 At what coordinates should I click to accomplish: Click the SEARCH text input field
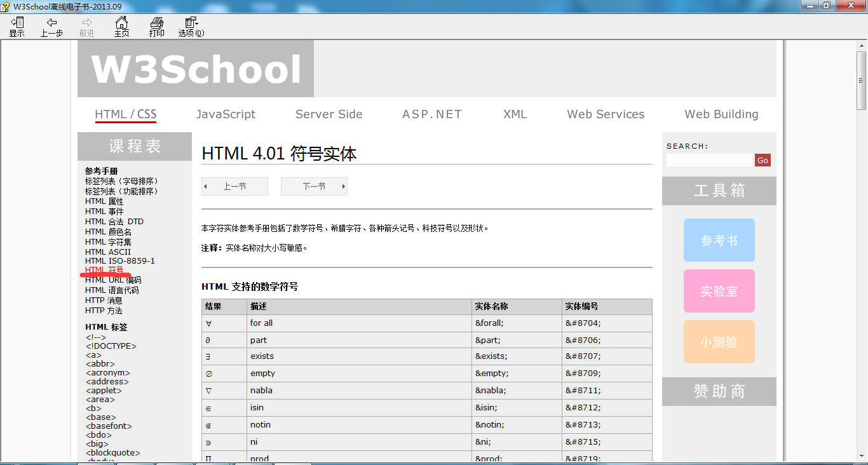click(x=709, y=160)
